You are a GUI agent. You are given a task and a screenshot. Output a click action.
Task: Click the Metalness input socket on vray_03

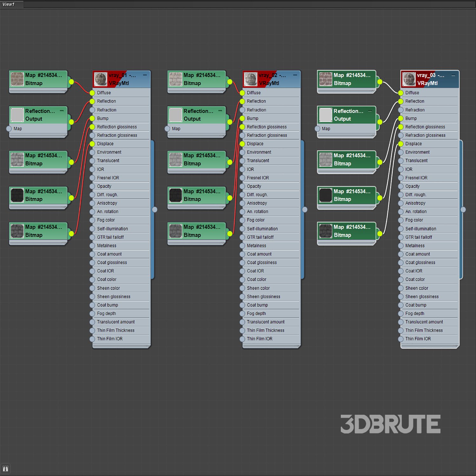(x=401, y=246)
